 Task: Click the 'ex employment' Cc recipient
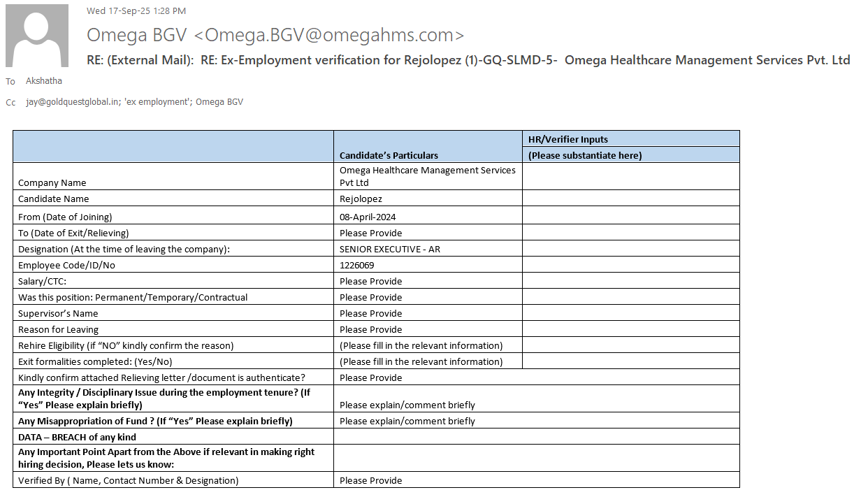157,102
